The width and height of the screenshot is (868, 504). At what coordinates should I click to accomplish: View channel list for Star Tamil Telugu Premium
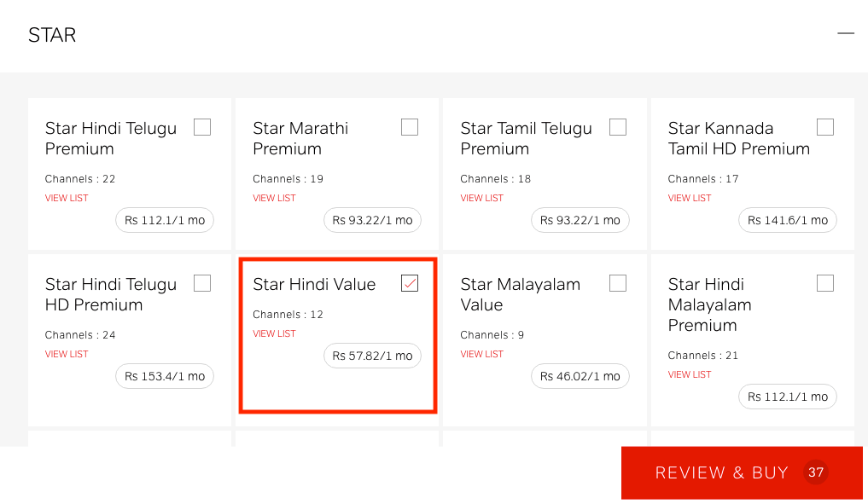tap(481, 198)
